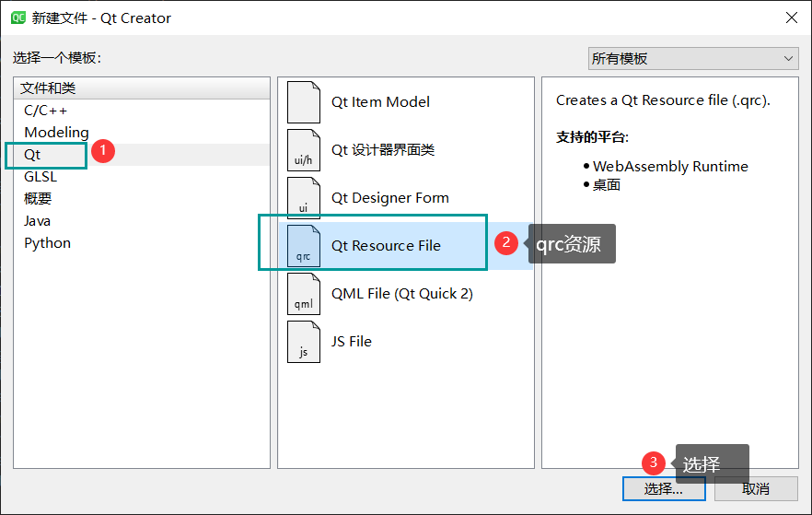Click the qrc resource file icon
The height and width of the screenshot is (515, 812).
304,246
